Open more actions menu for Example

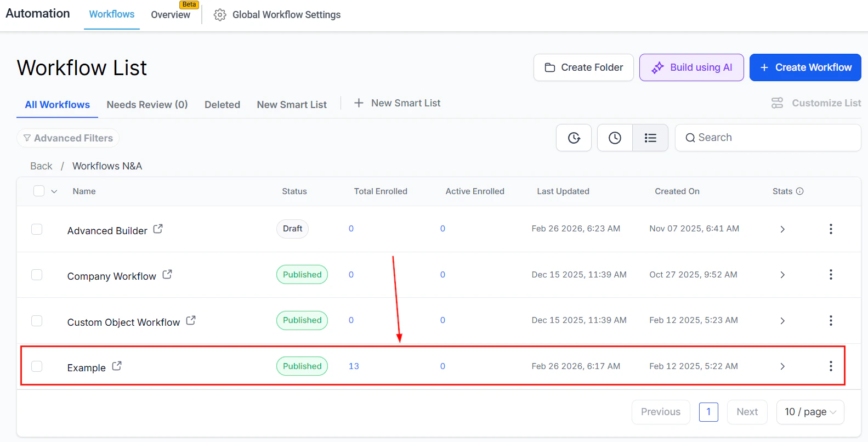point(831,366)
